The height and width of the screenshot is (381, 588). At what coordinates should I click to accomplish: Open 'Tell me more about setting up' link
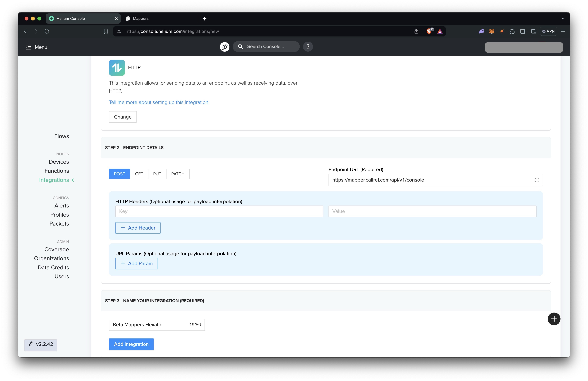(159, 102)
